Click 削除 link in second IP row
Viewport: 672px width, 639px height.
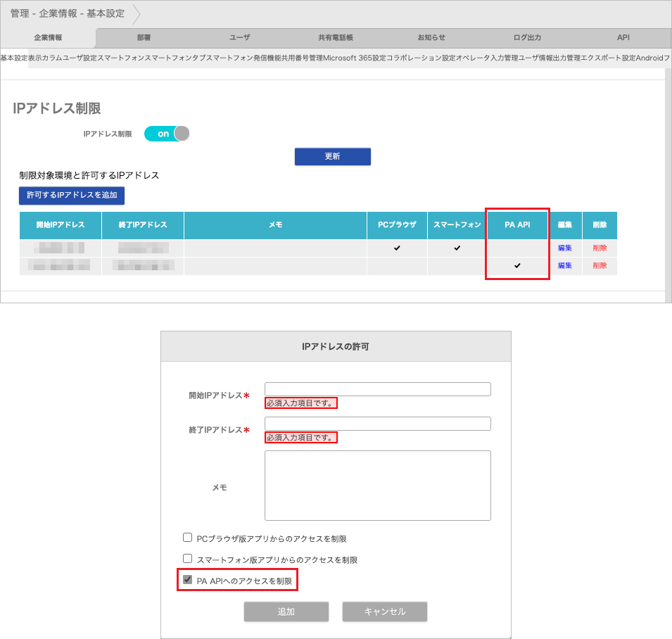coord(600,266)
